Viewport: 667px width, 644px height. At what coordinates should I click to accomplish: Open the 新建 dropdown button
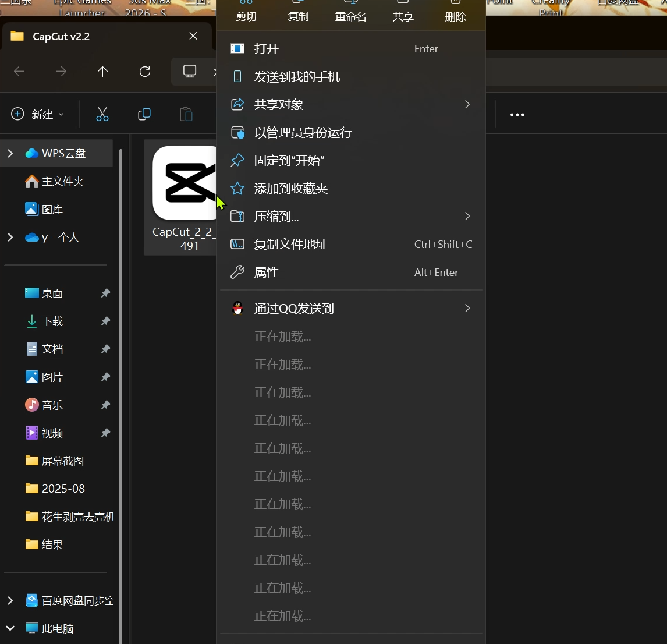pos(37,114)
